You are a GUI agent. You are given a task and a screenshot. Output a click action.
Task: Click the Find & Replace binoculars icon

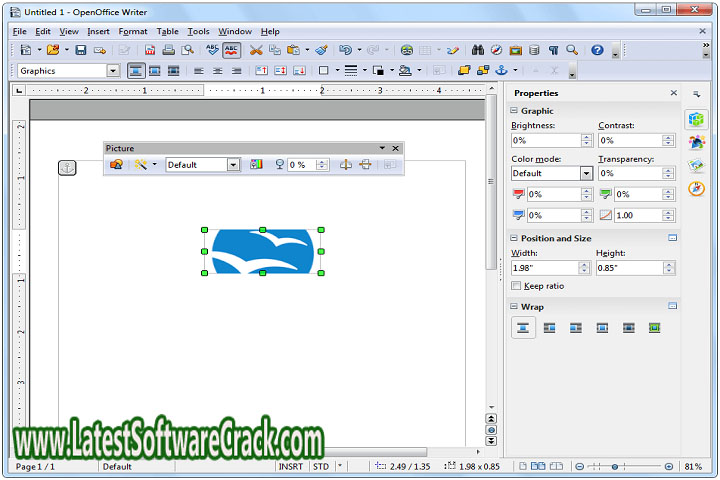click(x=477, y=50)
